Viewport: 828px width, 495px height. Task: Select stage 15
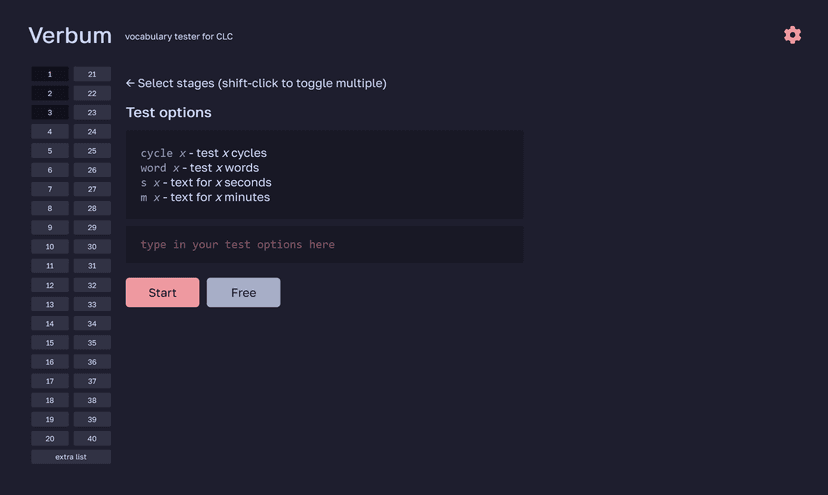[x=50, y=342]
